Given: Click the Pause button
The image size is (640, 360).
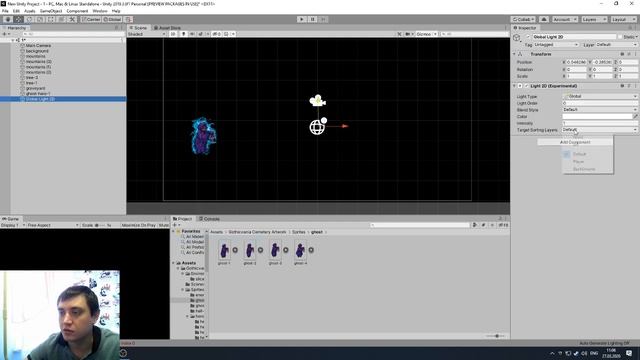Looking at the screenshot, I should (x=312, y=19).
